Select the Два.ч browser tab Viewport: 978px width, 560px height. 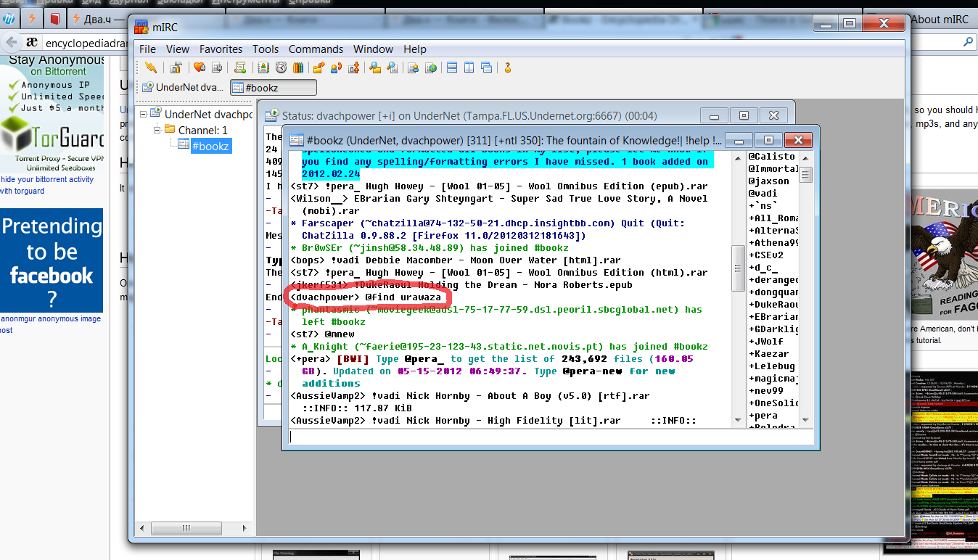[99, 20]
